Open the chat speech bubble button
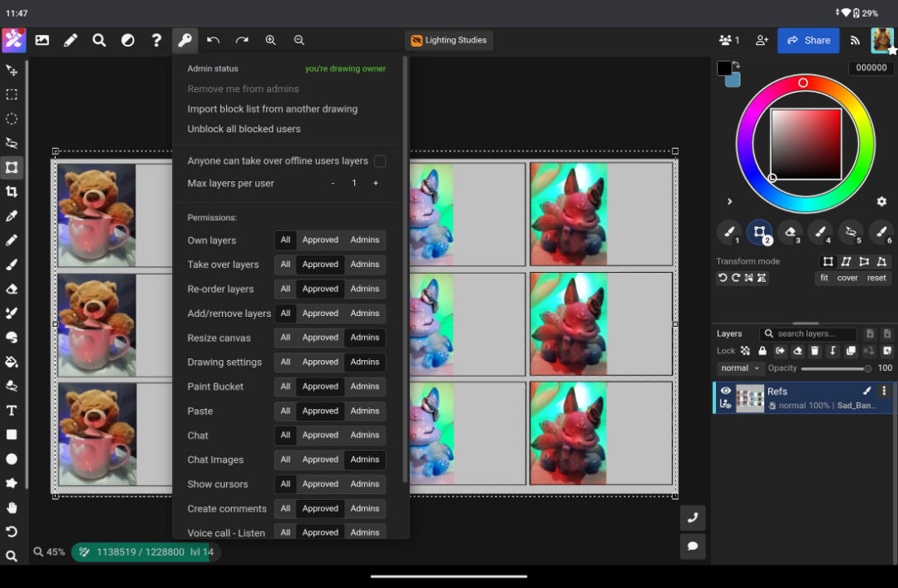Viewport: 898px width, 588px height. coord(693,546)
